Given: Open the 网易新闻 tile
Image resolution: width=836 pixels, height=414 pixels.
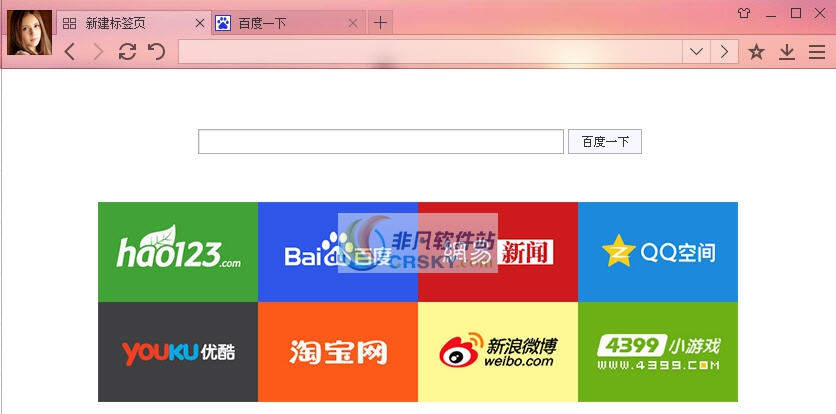Looking at the screenshot, I should click(498, 252).
